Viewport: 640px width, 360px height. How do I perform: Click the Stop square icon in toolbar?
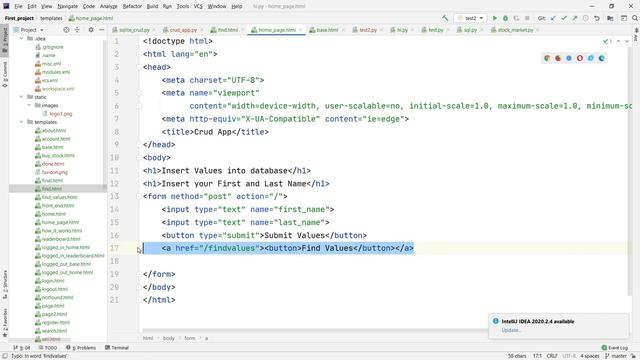click(527, 18)
